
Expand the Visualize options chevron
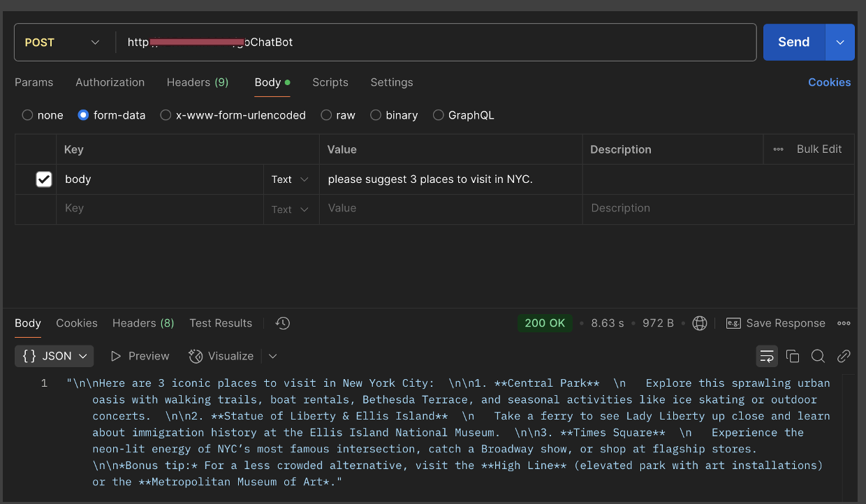coord(273,356)
